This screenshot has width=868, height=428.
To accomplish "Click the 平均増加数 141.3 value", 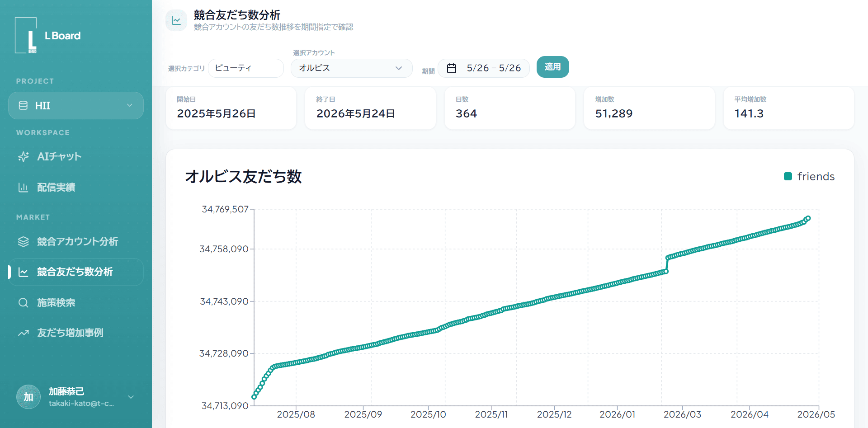I will [749, 113].
